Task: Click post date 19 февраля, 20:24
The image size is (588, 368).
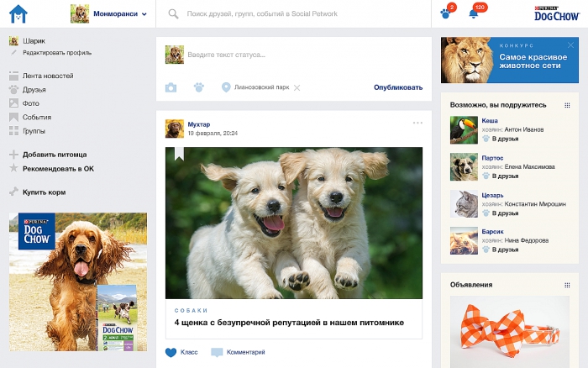Action: click(x=213, y=134)
